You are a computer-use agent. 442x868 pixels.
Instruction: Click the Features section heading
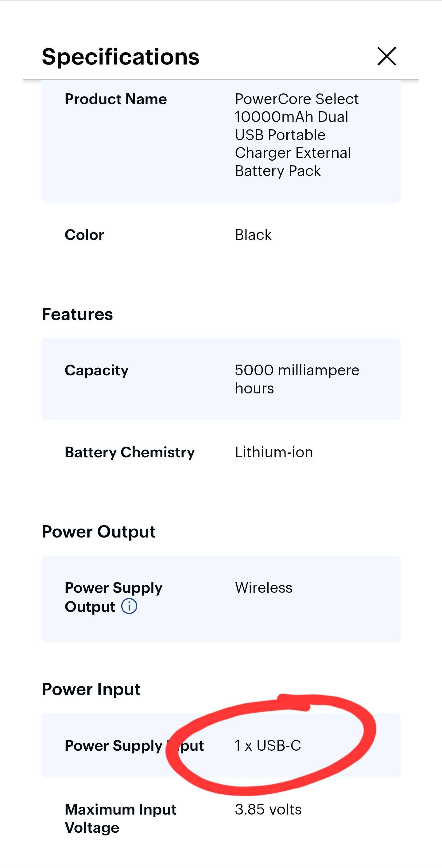(x=77, y=315)
